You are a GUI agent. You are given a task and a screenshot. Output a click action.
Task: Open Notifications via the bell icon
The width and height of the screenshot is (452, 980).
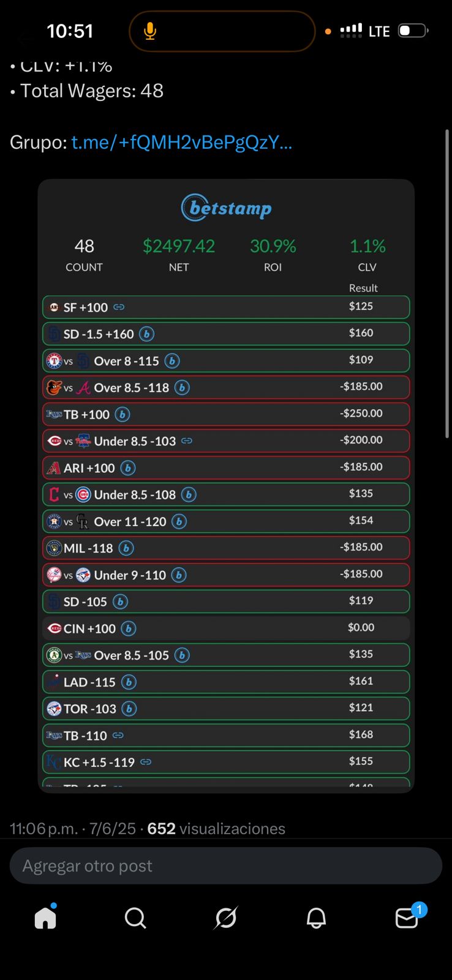(316, 918)
